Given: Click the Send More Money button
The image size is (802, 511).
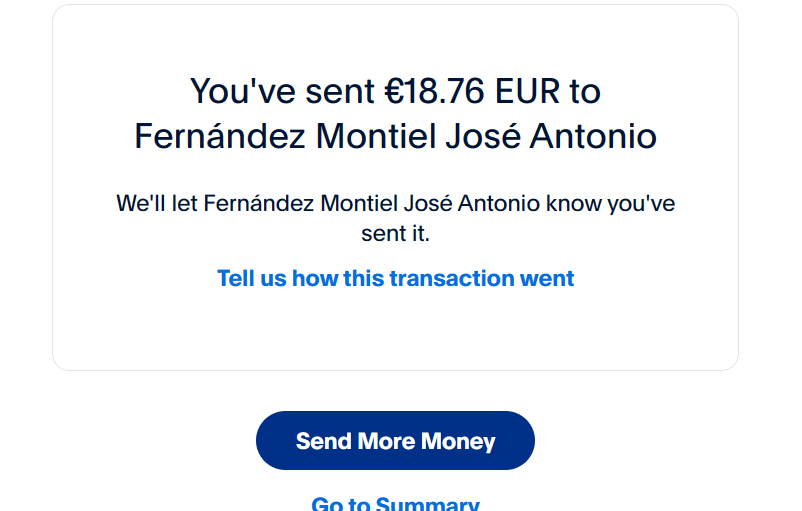Looking at the screenshot, I should (395, 441).
